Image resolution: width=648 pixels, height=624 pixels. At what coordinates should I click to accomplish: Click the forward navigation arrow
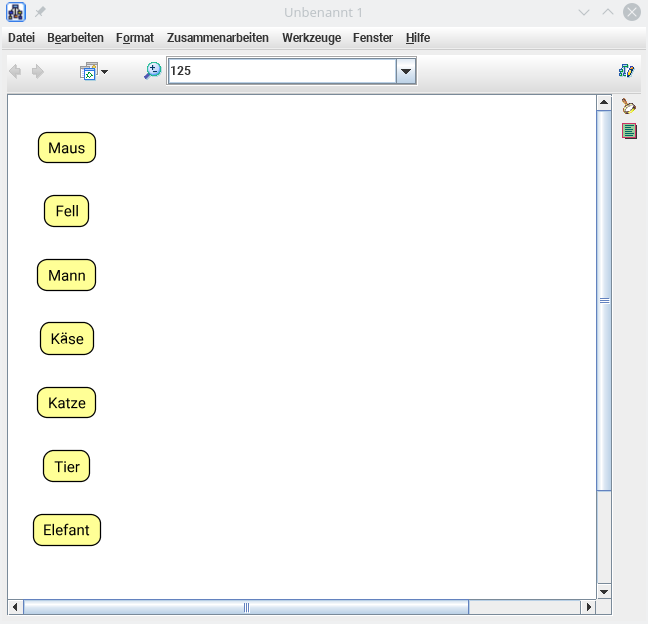(38, 72)
